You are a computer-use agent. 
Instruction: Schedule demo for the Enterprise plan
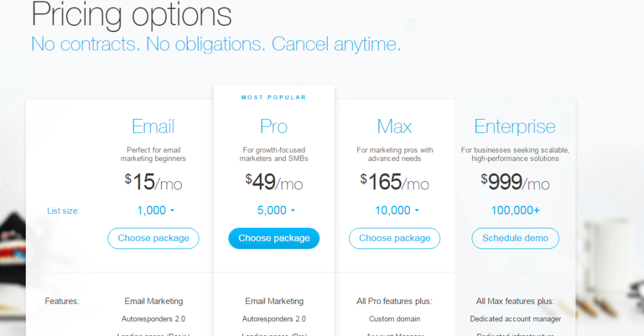pyautogui.click(x=515, y=238)
